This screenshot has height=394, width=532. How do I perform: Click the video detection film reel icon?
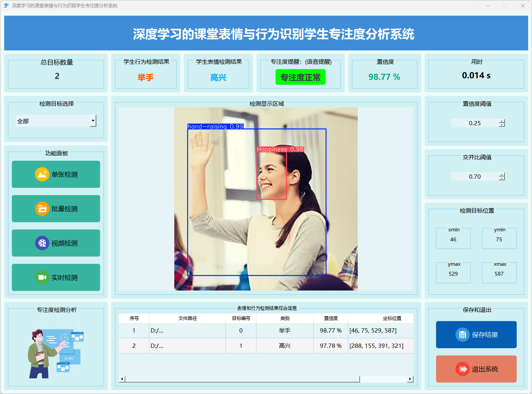(x=42, y=243)
